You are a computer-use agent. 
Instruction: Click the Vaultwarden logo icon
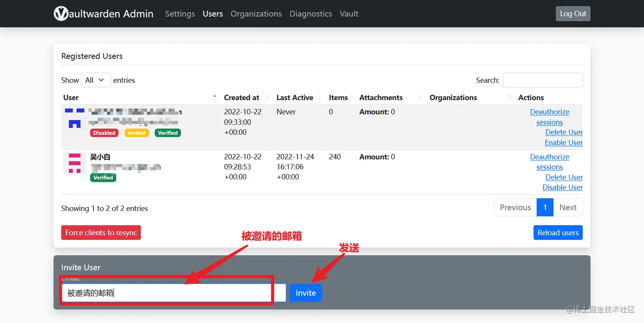click(x=61, y=14)
